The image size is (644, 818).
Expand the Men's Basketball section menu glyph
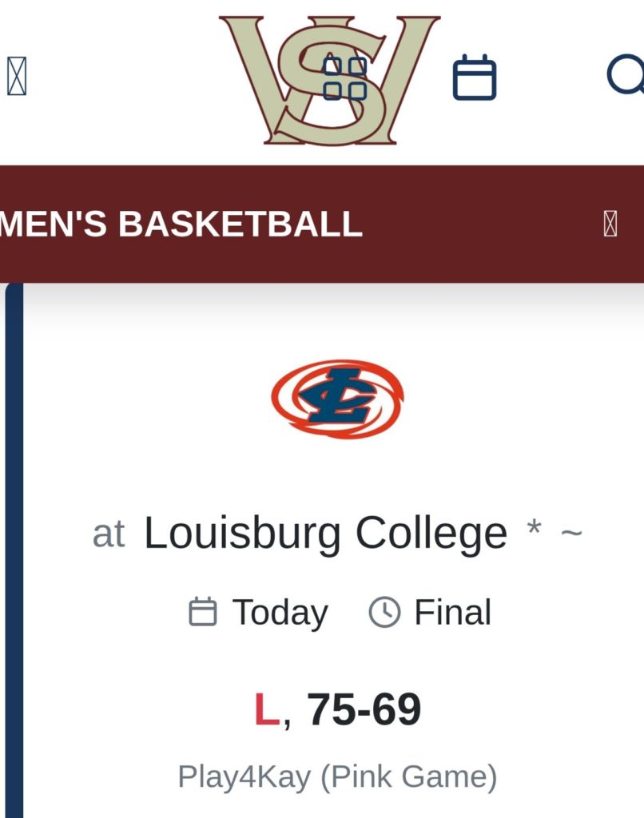coord(610,224)
